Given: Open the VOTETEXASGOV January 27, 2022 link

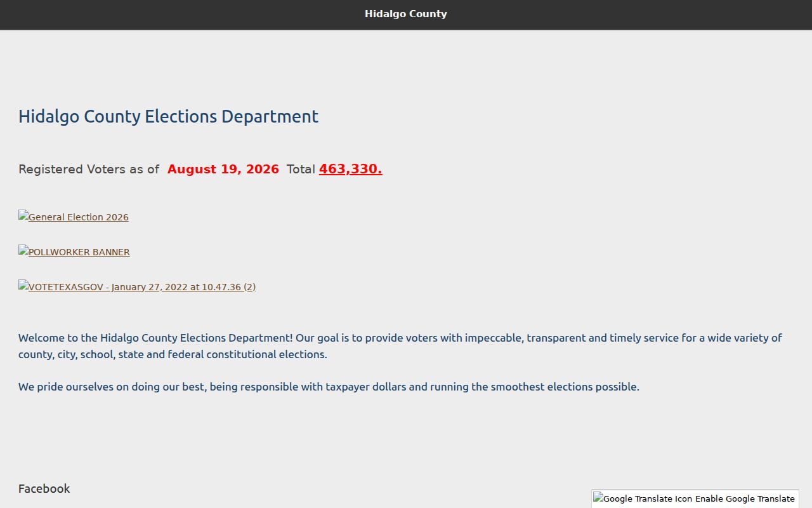Looking at the screenshot, I should click(x=137, y=286).
